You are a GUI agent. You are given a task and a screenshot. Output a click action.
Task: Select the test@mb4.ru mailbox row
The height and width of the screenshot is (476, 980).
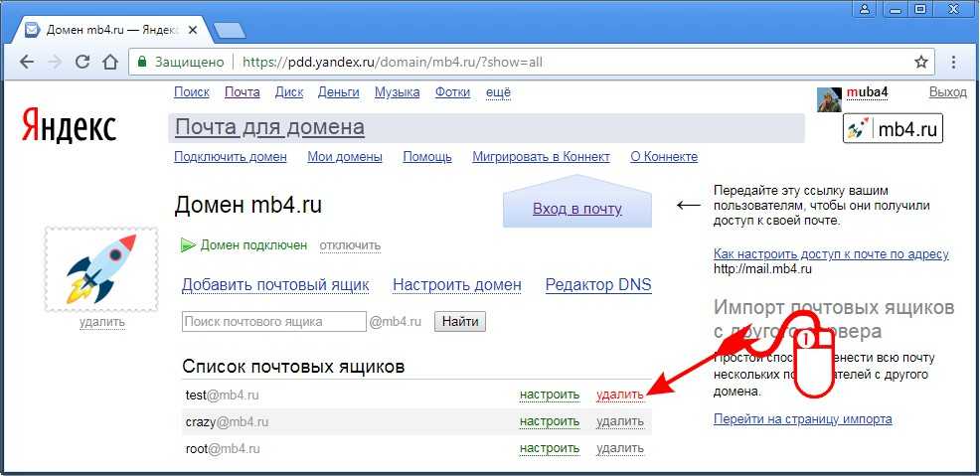click(x=416, y=395)
